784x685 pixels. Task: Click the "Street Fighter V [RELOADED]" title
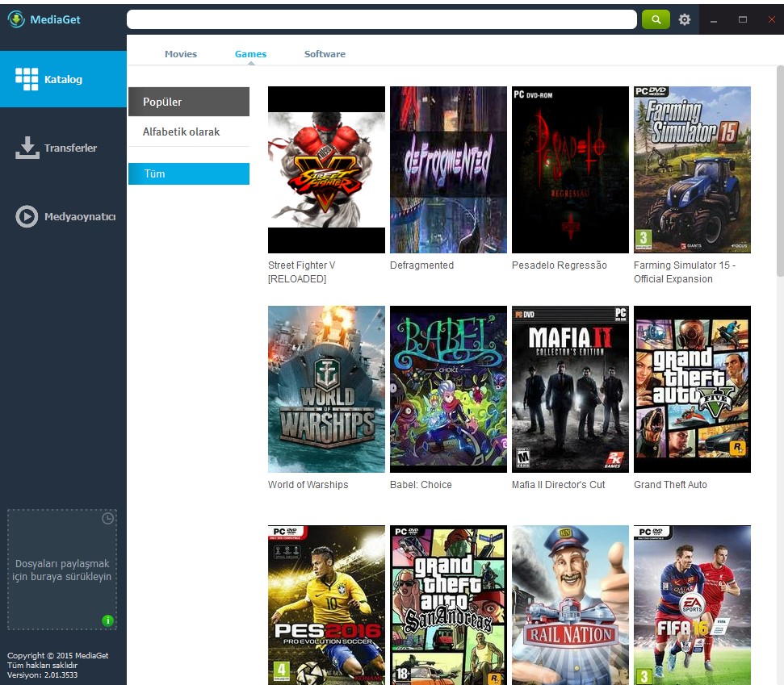pos(301,272)
